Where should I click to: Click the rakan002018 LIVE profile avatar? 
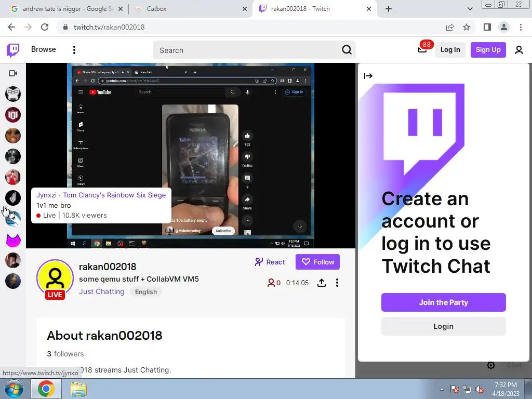tap(55, 279)
